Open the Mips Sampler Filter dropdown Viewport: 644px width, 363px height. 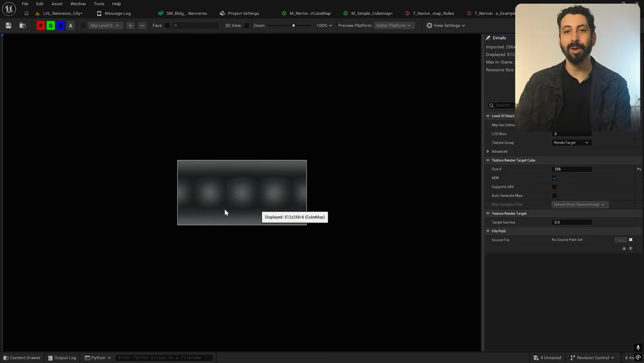(x=580, y=205)
